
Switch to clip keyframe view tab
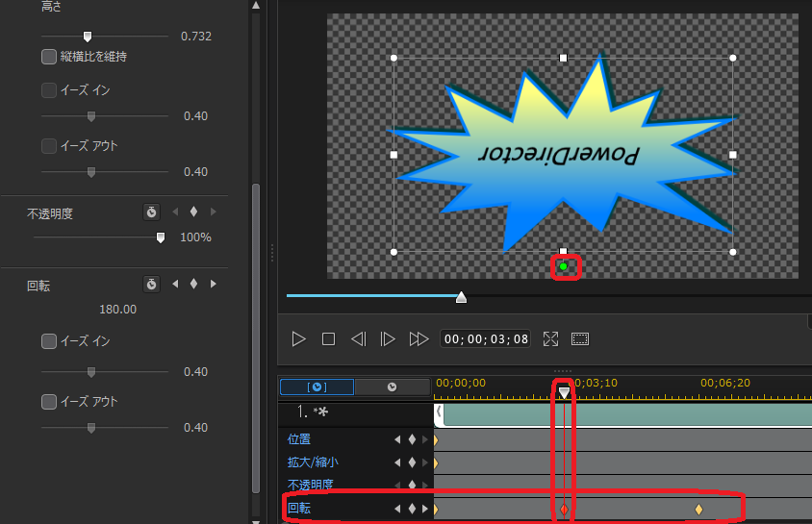coord(317,387)
